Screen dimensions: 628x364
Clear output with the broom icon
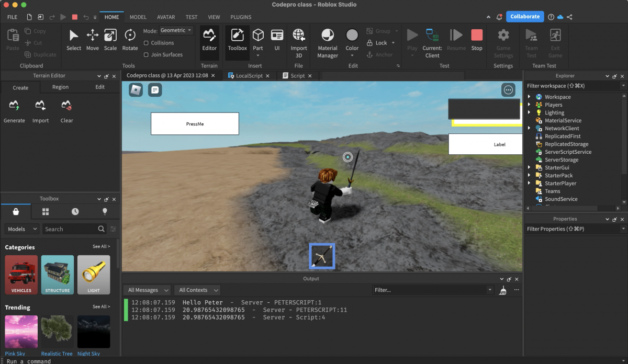click(x=503, y=290)
